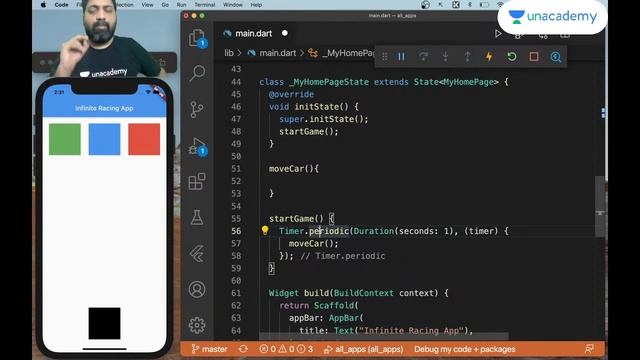Click Debug my code + packages status item

(464, 349)
